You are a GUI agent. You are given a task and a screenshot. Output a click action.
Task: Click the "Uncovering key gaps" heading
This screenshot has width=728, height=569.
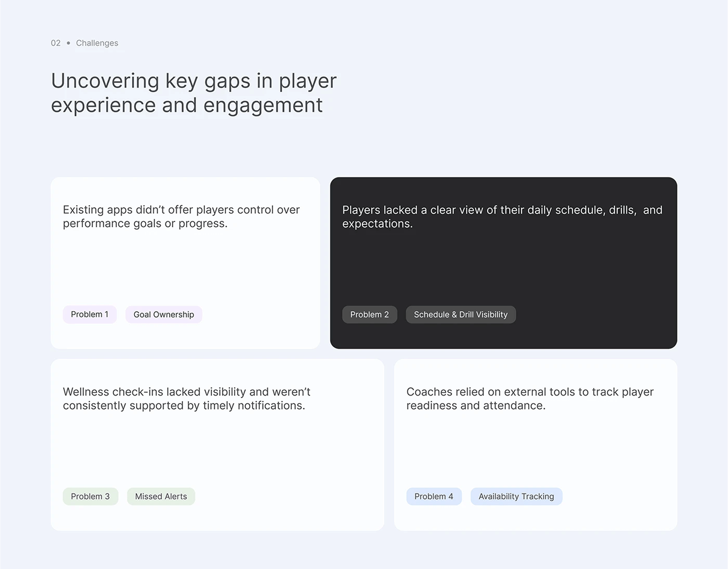pos(194,93)
